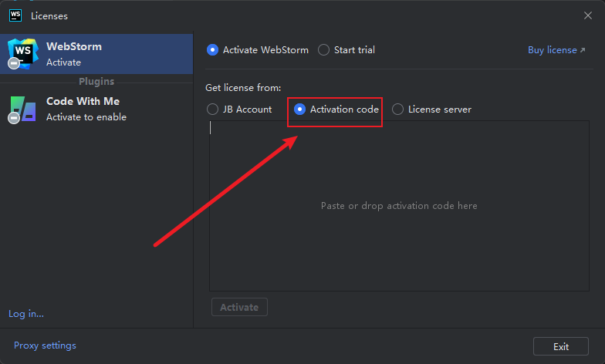Select the Start trial radio button

point(323,49)
